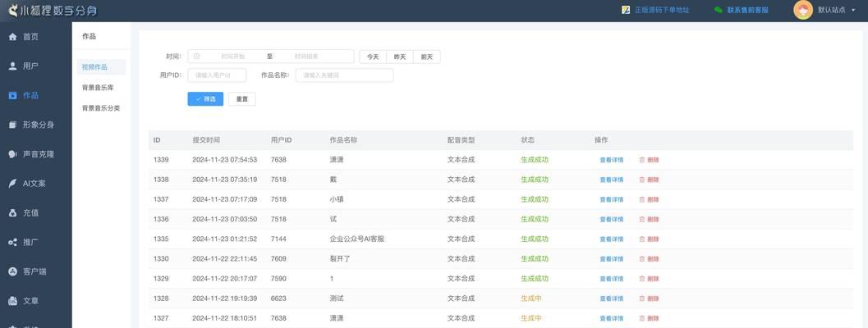Image resolution: width=868 pixels, height=328 pixels.
Task: Click the 用户ID input field
Action: pyautogui.click(x=217, y=75)
